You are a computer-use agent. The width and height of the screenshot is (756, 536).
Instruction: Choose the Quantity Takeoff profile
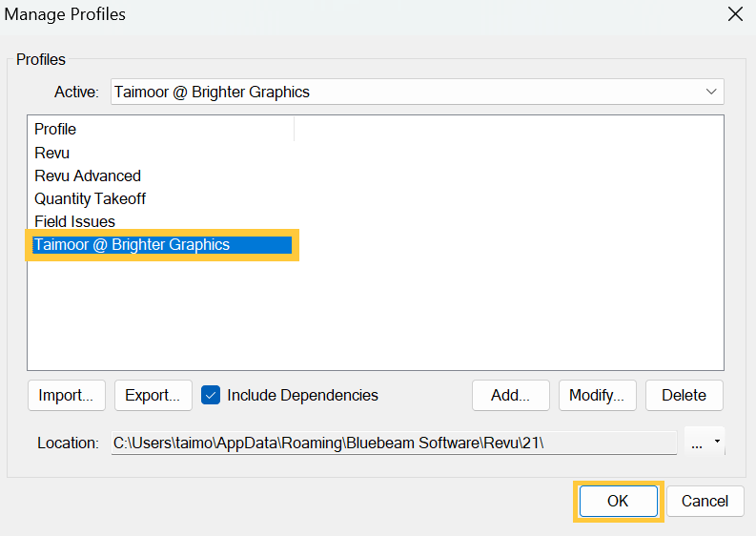pyautogui.click(x=91, y=198)
